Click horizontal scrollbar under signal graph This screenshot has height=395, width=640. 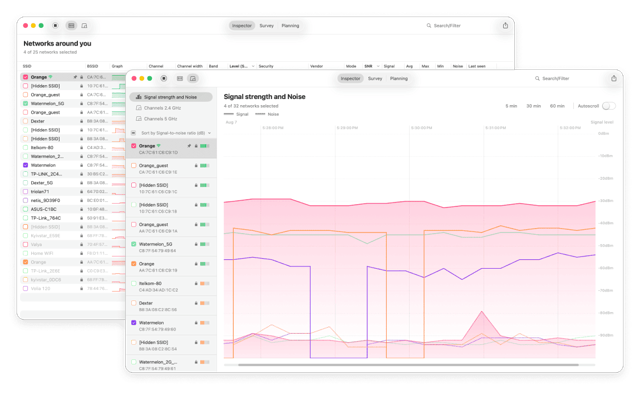click(408, 364)
